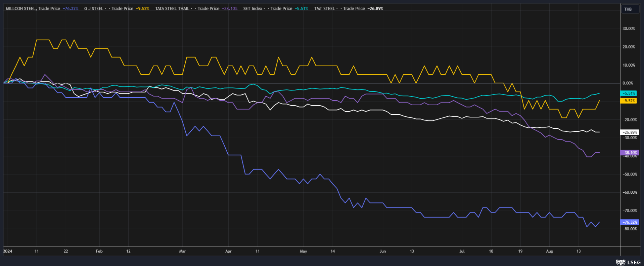
Task: Click the purple -38.10% price axis tag
Action: tap(629, 153)
